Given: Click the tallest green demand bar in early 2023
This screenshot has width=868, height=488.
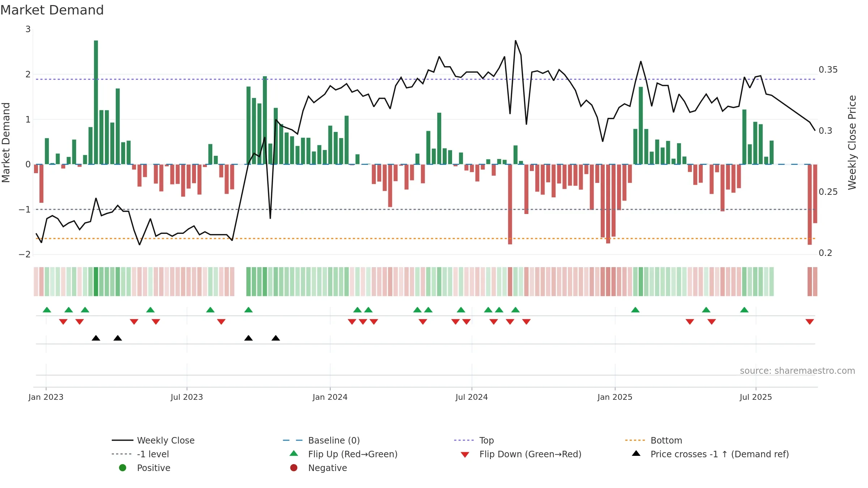Looking at the screenshot, I should (x=96, y=102).
